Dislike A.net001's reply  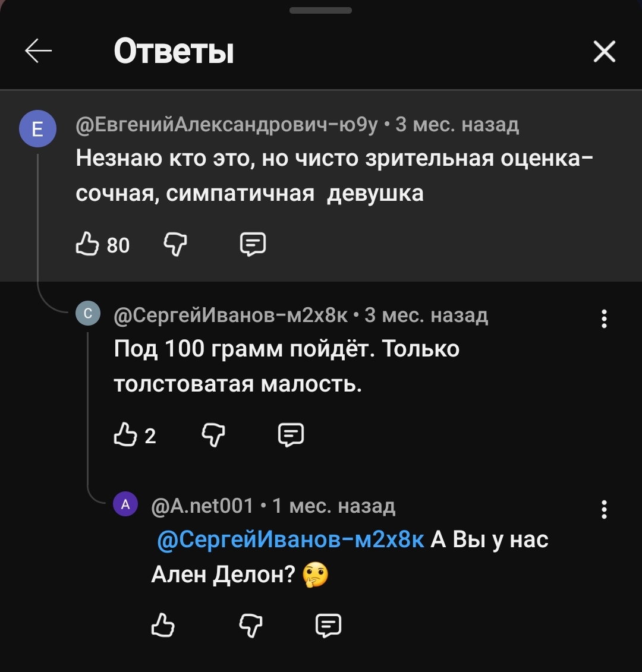pos(250,626)
